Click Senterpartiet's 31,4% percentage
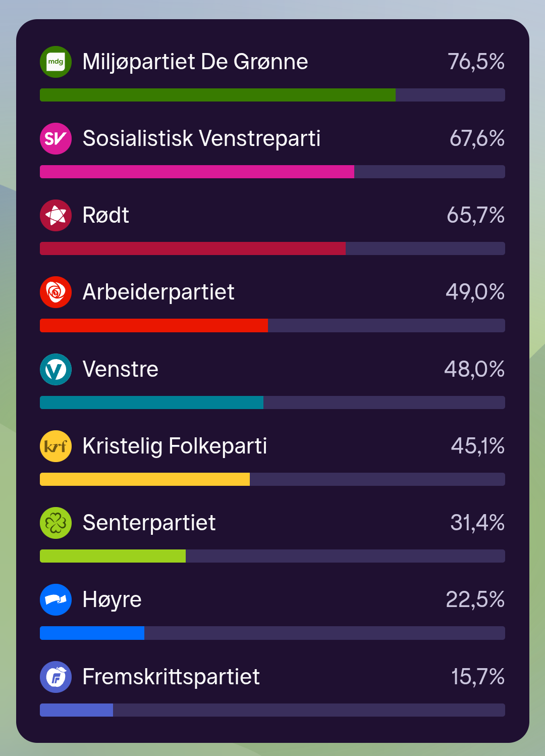The width and height of the screenshot is (545, 756). click(x=477, y=523)
